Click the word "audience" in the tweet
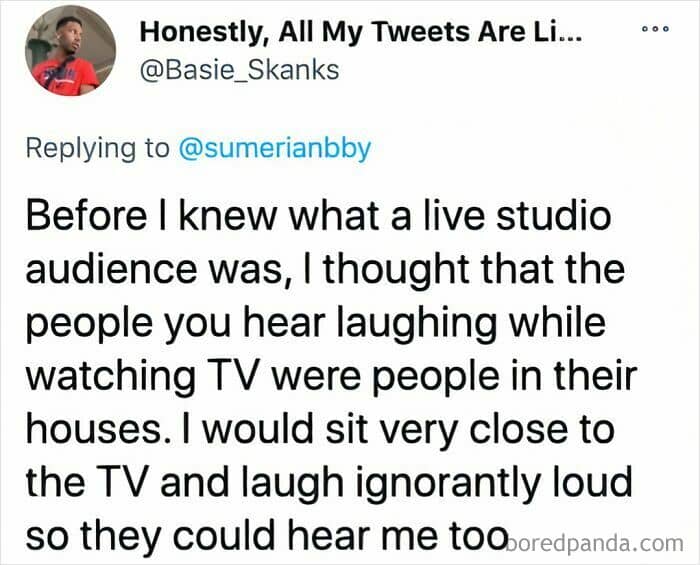The width and height of the screenshot is (700, 565). pyautogui.click(x=96, y=270)
